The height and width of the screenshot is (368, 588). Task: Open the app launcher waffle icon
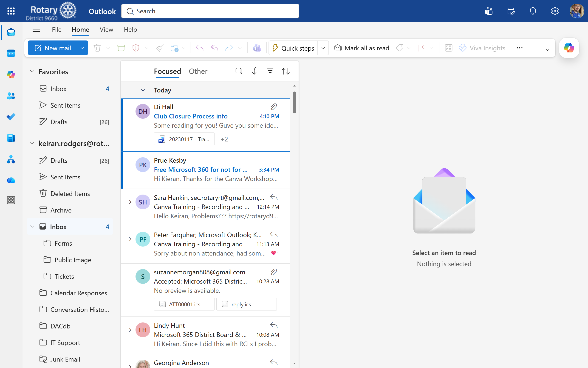[11, 11]
